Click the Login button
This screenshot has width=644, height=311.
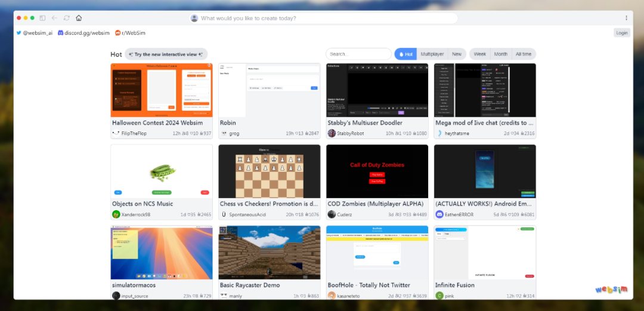coord(622,33)
